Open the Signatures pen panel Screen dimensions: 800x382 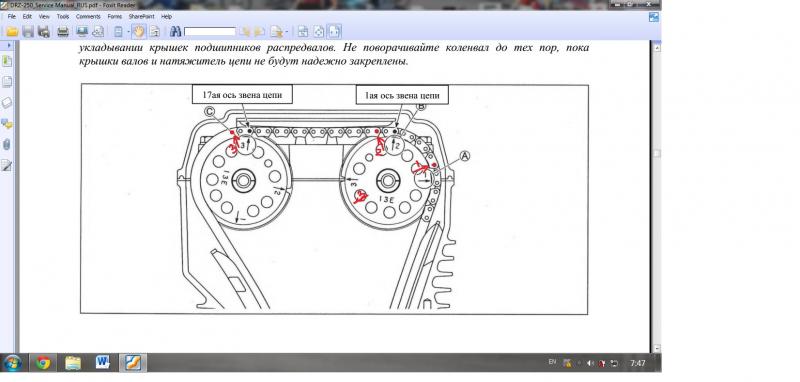pyautogui.click(x=7, y=165)
